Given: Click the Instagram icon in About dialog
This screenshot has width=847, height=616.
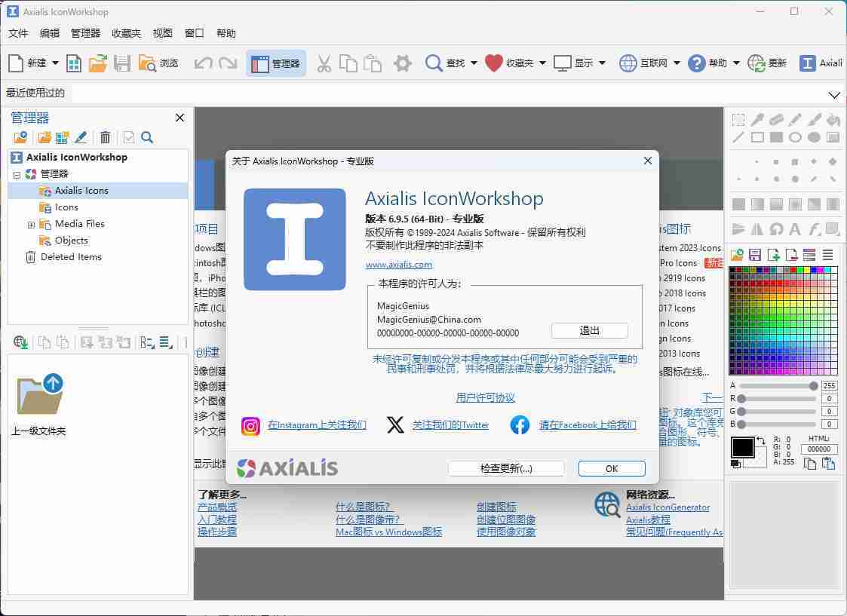Looking at the screenshot, I should point(250,426).
